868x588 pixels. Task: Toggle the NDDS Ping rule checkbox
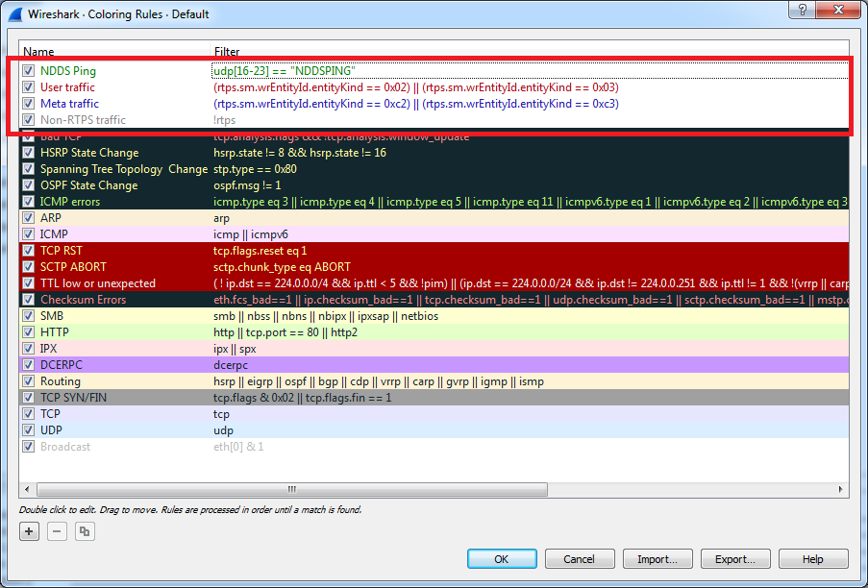[28, 71]
